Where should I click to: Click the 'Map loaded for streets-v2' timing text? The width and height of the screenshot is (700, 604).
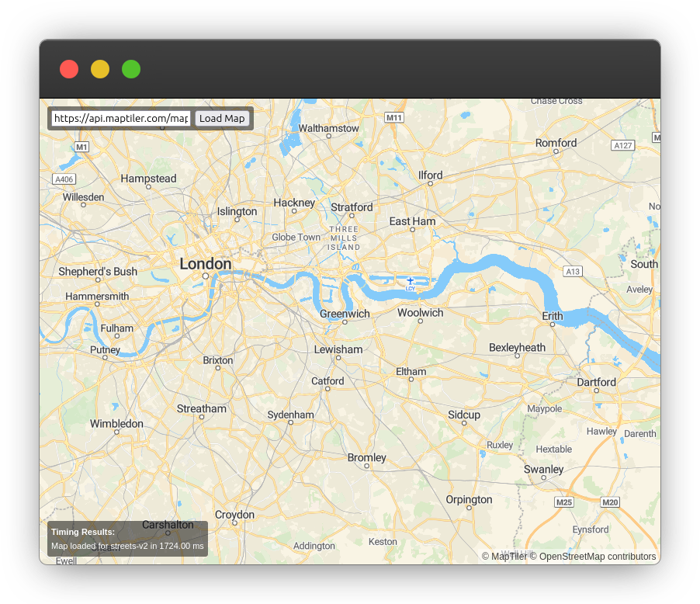[x=127, y=546]
